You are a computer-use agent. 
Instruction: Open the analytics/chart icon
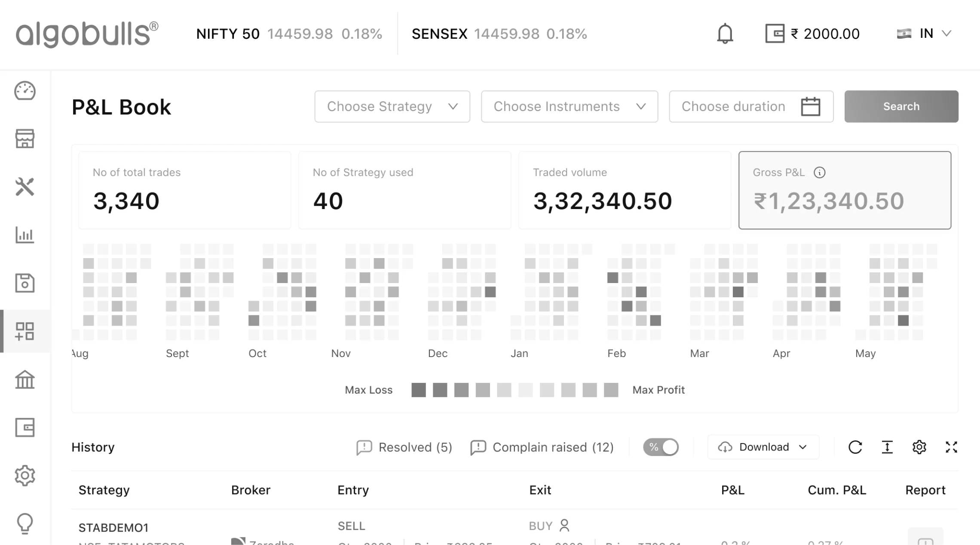(25, 235)
